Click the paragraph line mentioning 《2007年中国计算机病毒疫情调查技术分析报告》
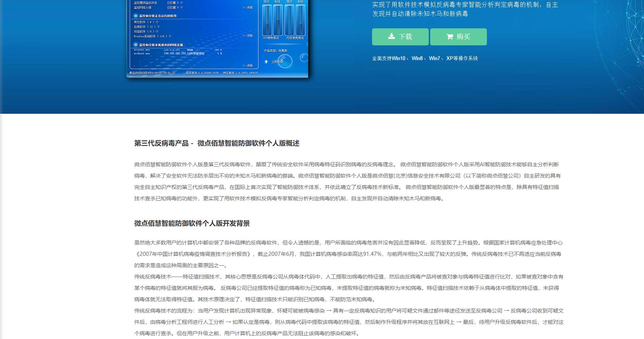Image resolution: width=644 pixels, height=339 pixels. coord(347,254)
